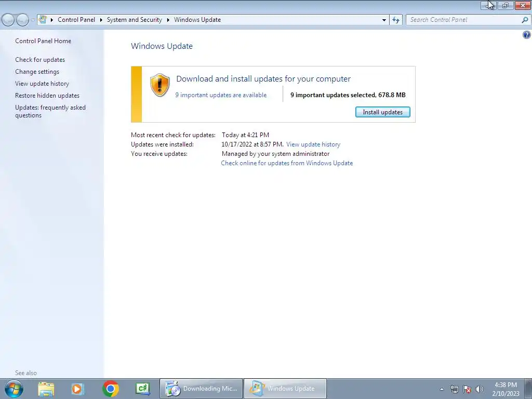Screen dimensions: 532x399
Task: Click 'You receive updates:' label
Action: pos(159,154)
